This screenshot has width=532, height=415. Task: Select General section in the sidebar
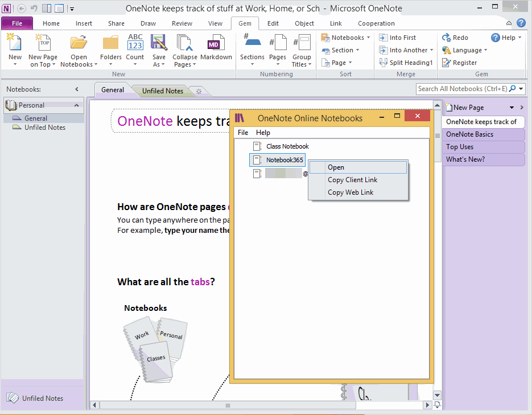point(44,118)
